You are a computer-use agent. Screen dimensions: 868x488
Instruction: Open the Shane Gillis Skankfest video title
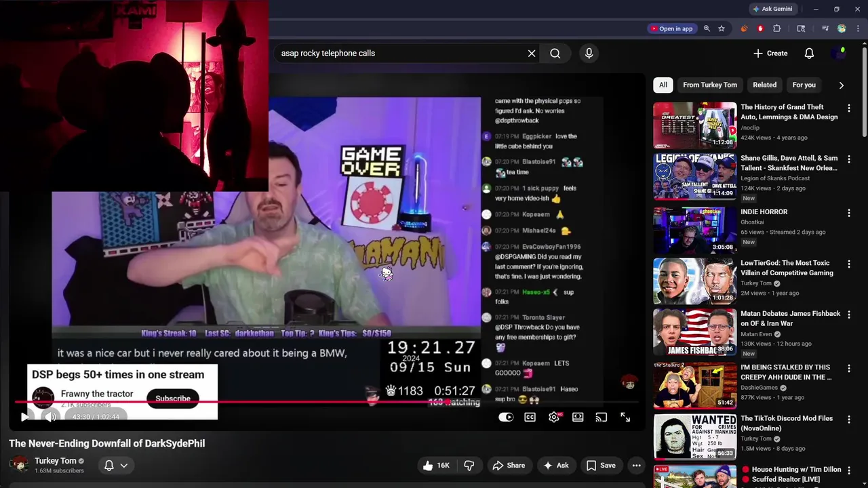[789, 163]
